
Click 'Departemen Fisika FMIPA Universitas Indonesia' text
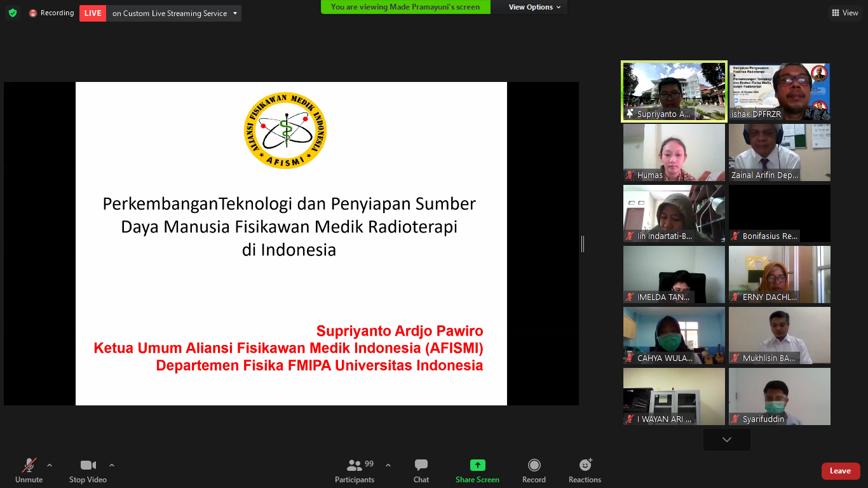click(320, 365)
